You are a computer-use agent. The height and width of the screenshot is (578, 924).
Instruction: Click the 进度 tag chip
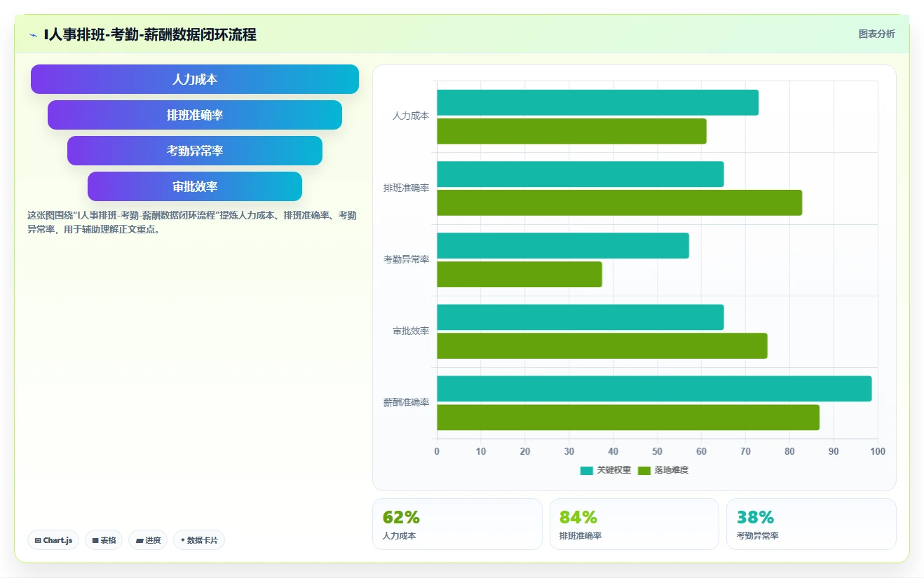click(x=148, y=540)
